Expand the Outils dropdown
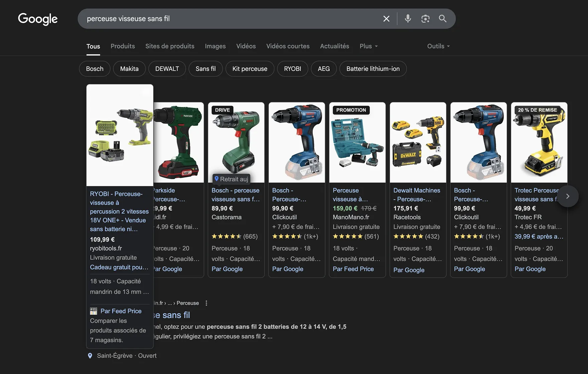 click(438, 46)
